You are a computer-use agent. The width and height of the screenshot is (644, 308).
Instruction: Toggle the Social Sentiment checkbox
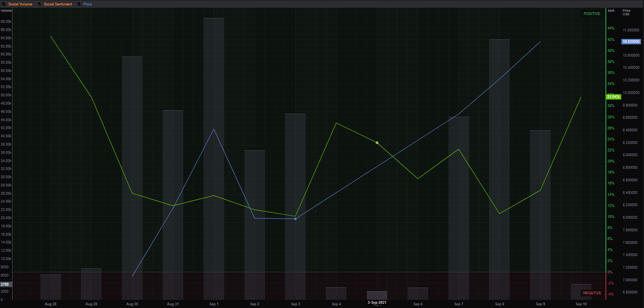click(x=40, y=4)
